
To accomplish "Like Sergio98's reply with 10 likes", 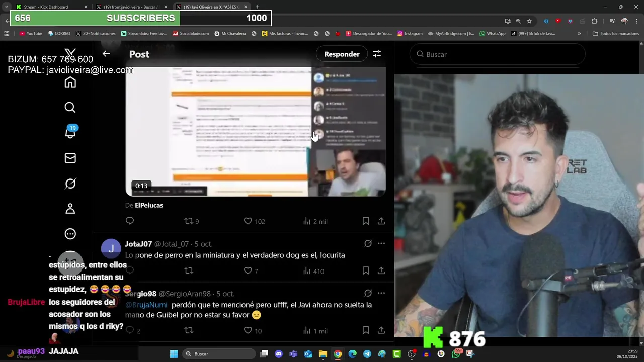I will point(253,330).
